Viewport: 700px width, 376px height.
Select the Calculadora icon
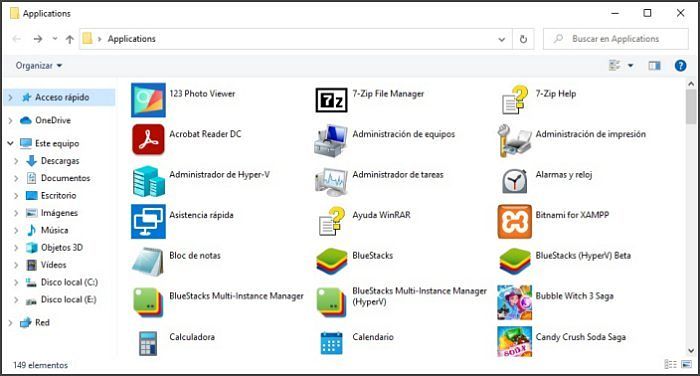(x=148, y=343)
